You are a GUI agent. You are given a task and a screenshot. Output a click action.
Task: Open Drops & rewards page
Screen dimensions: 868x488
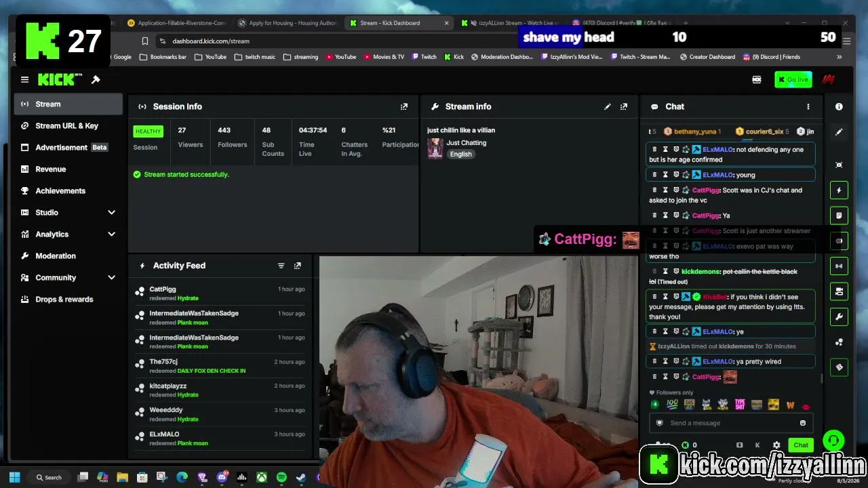coord(68,300)
